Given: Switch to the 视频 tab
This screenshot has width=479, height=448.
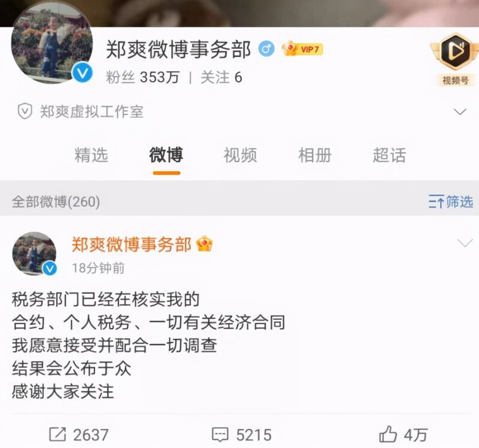Looking at the screenshot, I should pos(241,155).
